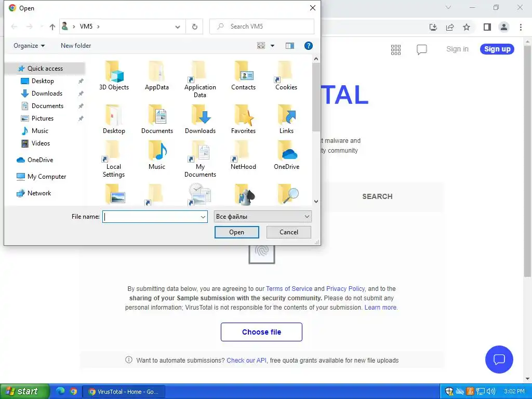Image resolution: width=532 pixels, height=399 pixels.
Task: Click the Choose file button
Action: click(x=261, y=332)
